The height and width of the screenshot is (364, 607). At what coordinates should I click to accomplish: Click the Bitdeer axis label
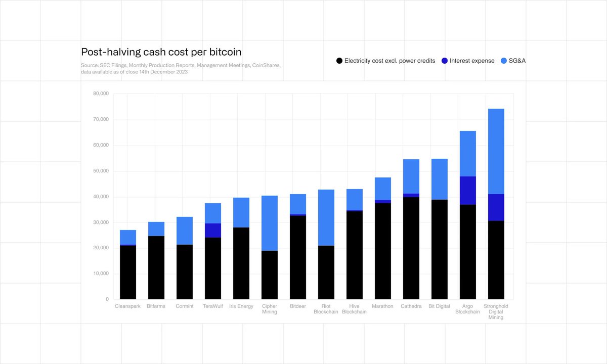[x=297, y=306]
